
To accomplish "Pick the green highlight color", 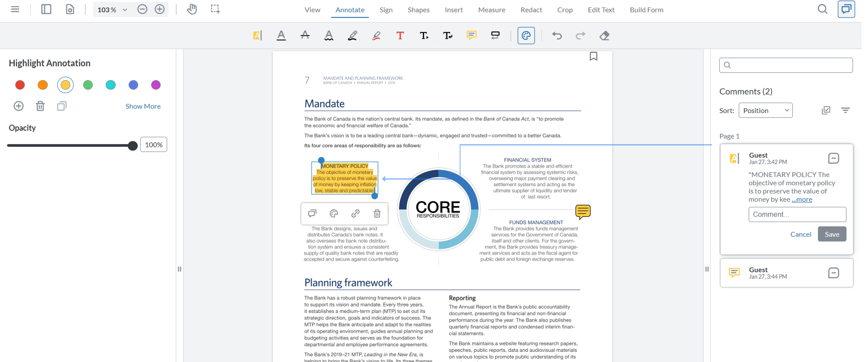I will [88, 85].
